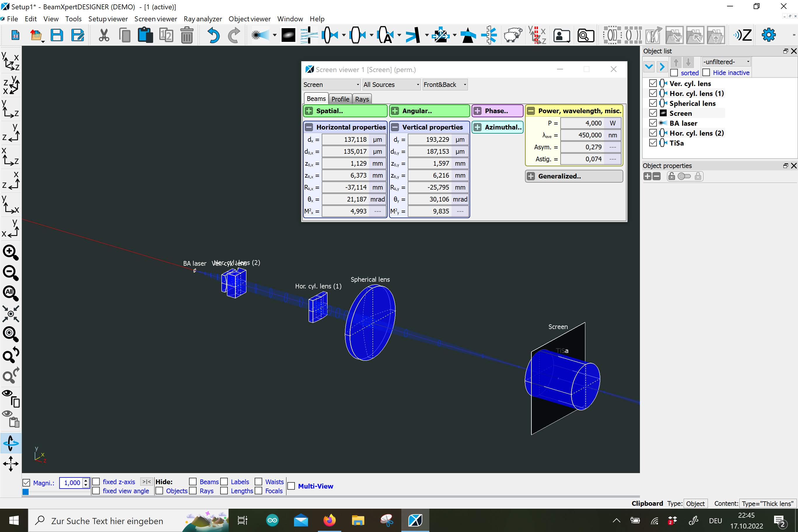
Task: Select the rotate view tool
Action: (x=10, y=443)
